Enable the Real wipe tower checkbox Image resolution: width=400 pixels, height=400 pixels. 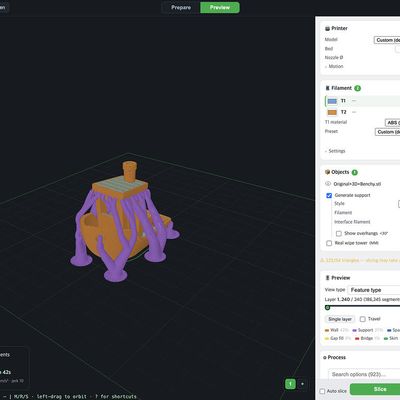tap(329, 243)
